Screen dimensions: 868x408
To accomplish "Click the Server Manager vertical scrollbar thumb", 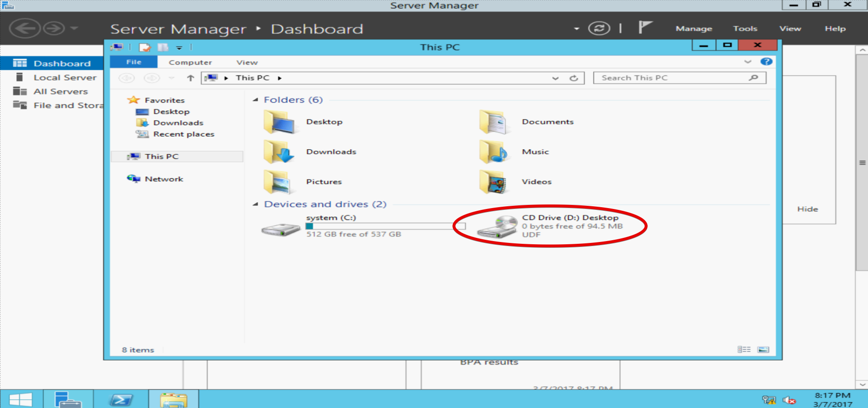I will pyautogui.click(x=862, y=163).
